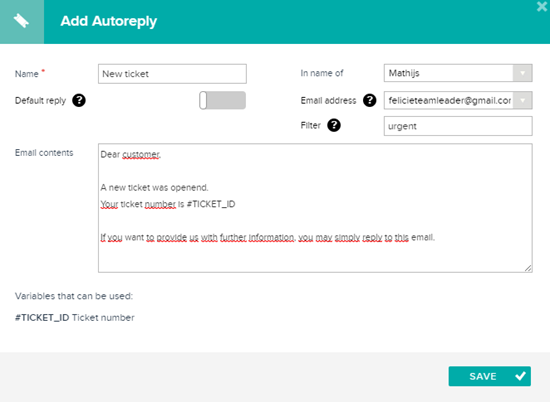Image resolution: width=550 pixels, height=402 pixels.
Task: Click the Add Autoreply title text
Action: 109,21
